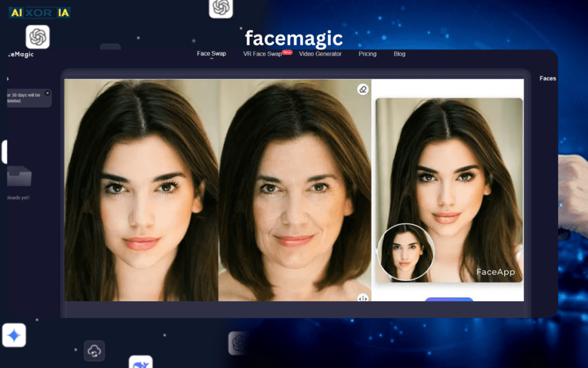This screenshot has height=368, width=588.
Task: Open the cloud upload icon at the bottom
Action: 94,351
